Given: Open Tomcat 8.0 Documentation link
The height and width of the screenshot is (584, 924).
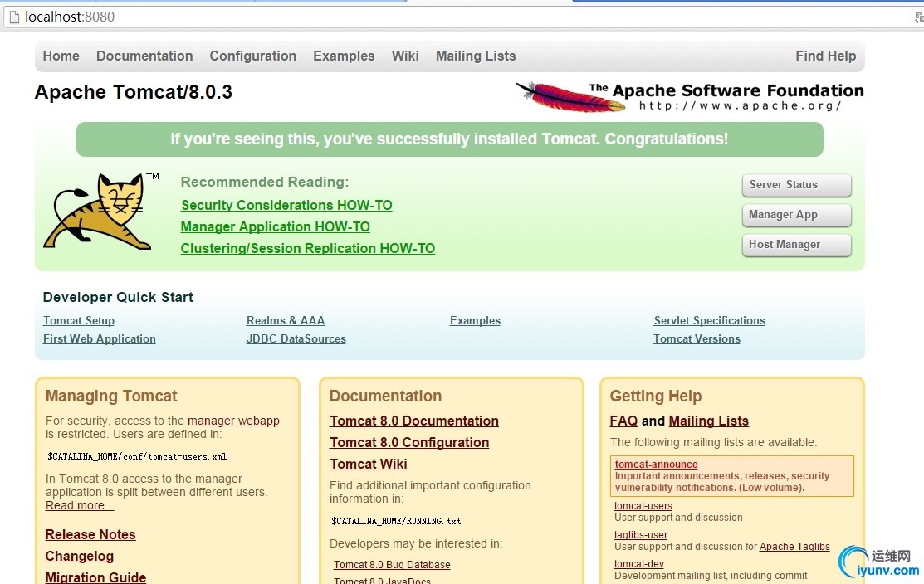Looking at the screenshot, I should [414, 421].
